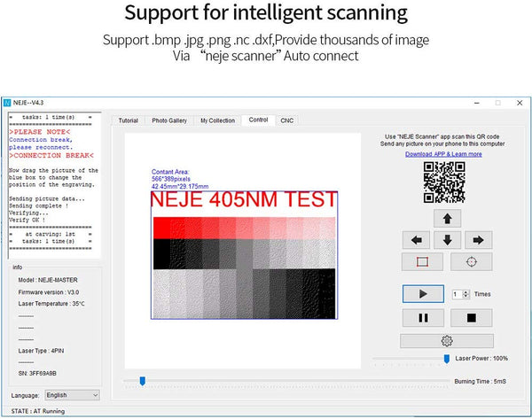Click the Burning Time slider handle
Image resolution: width=532 pixels, height=419 pixels.
(x=142, y=381)
